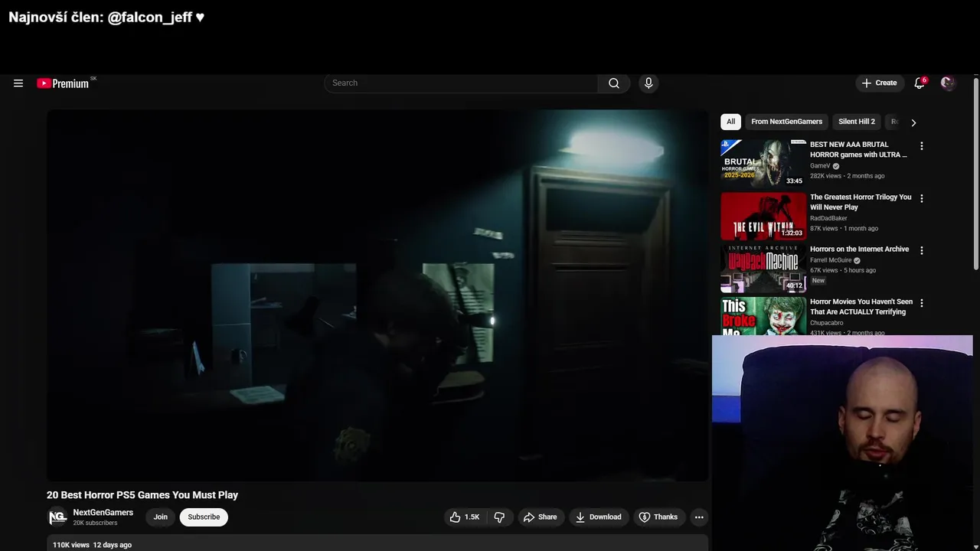The width and height of the screenshot is (980, 551).
Task: Click the main video player
Action: tap(377, 295)
